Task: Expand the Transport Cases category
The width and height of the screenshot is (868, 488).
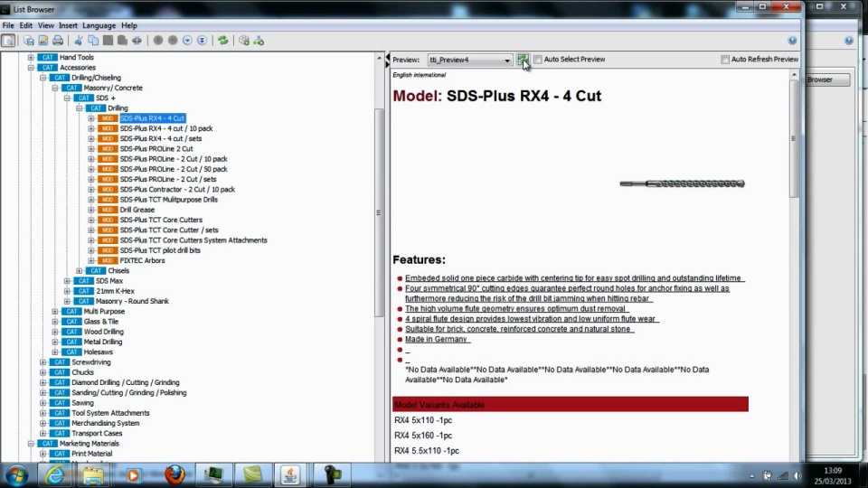Action: click(43, 433)
